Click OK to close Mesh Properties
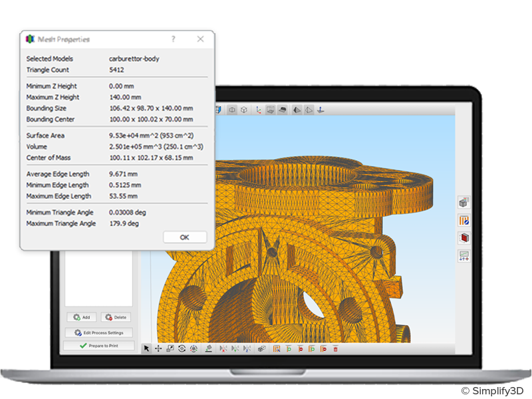Viewport: 532px width, 399px height. [x=185, y=237]
